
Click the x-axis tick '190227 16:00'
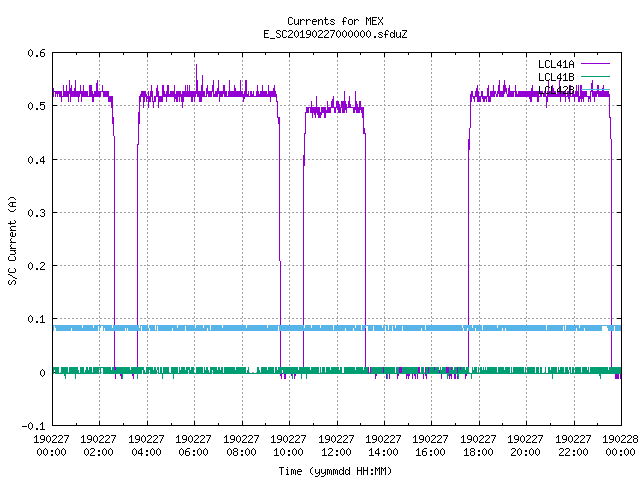[x=430, y=446]
